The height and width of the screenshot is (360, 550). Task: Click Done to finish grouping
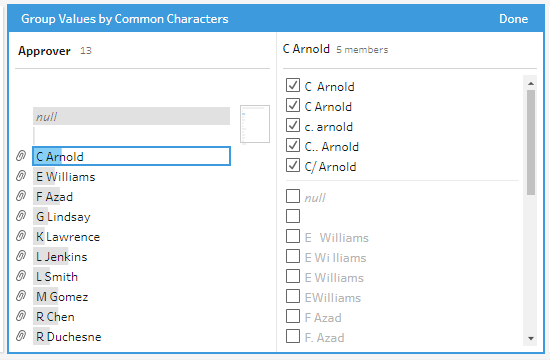pyautogui.click(x=514, y=19)
